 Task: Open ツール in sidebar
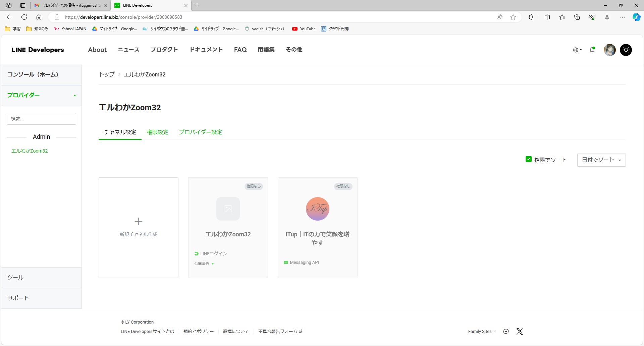[42, 278]
